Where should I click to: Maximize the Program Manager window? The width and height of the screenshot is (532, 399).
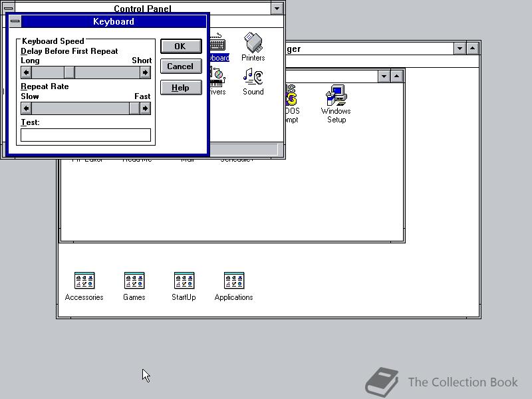pos(473,49)
